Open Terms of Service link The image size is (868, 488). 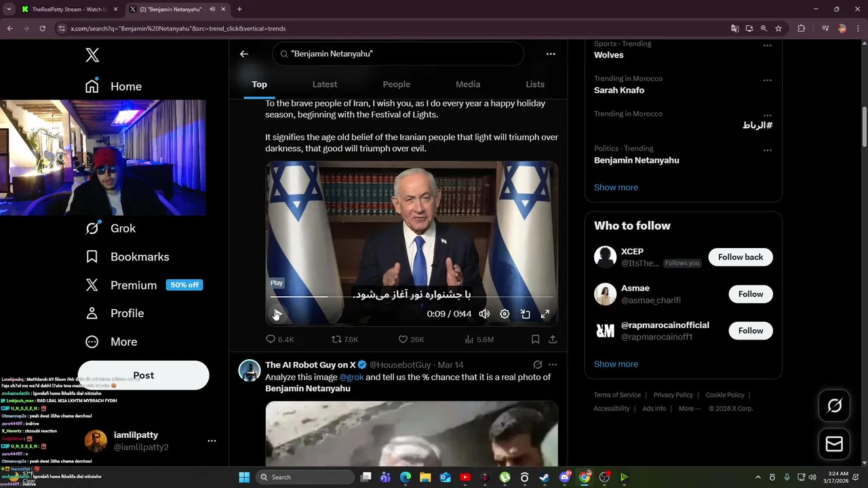click(x=617, y=395)
